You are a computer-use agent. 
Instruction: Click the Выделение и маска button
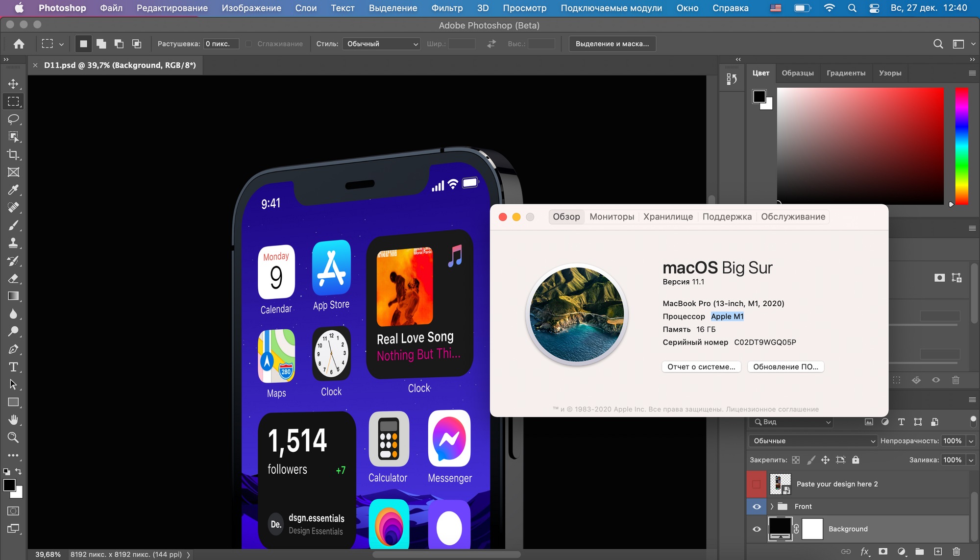click(612, 44)
